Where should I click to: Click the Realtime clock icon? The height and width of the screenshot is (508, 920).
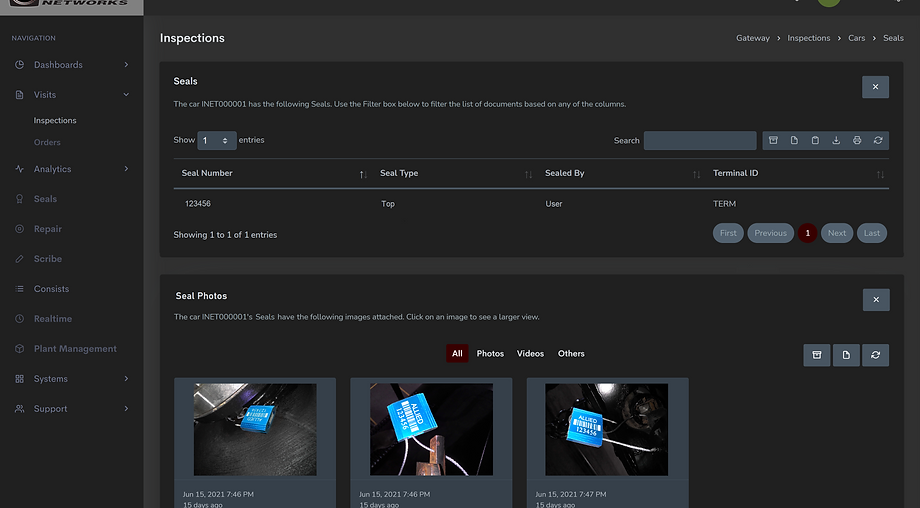pyautogui.click(x=19, y=319)
